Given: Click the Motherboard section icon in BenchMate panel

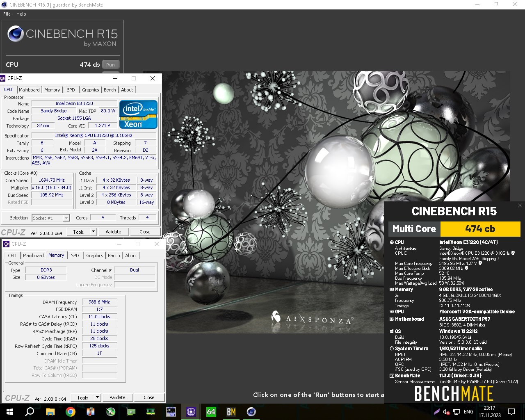Looking at the screenshot, I should [x=392, y=319].
